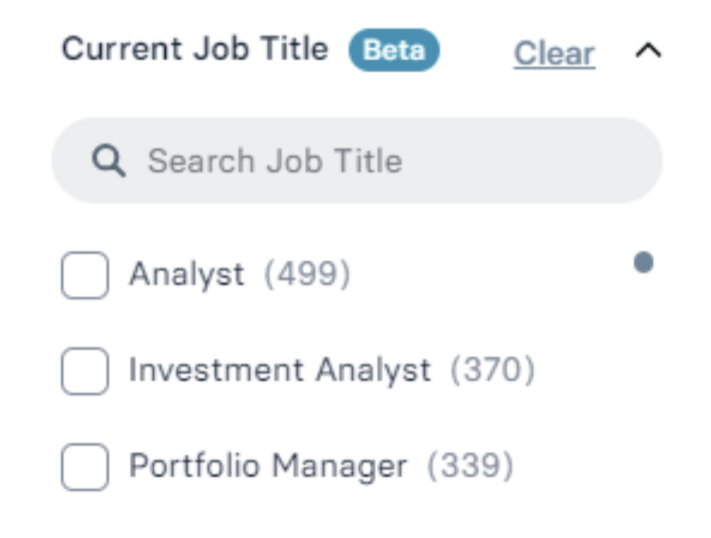Collapse the Current Job Title section chevron
The image size is (711, 538).
tap(648, 50)
